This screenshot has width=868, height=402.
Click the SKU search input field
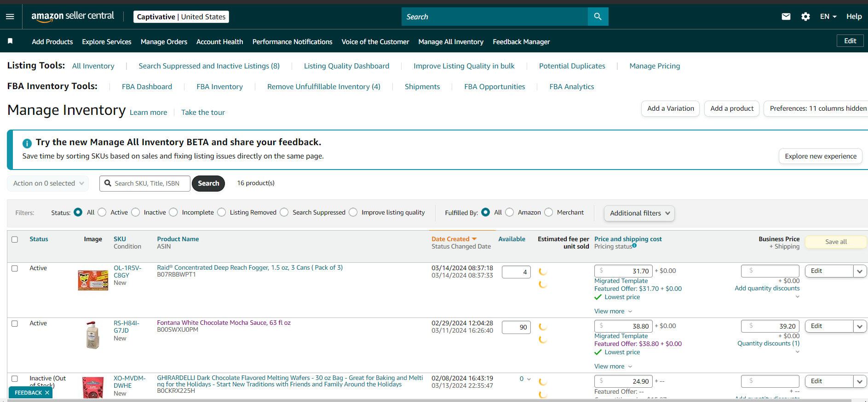coord(145,183)
